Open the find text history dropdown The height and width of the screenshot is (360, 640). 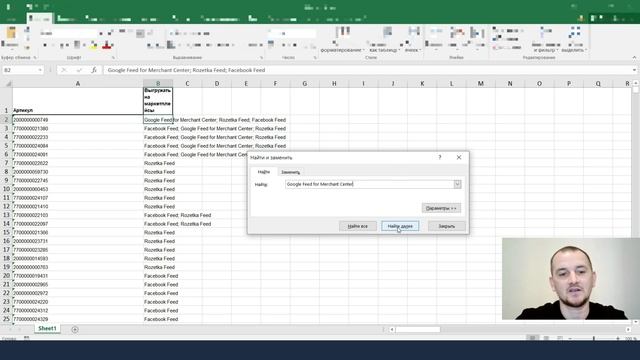coord(457,184)
